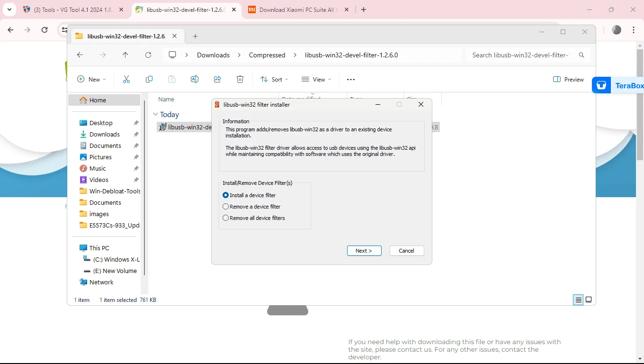Click the Copy icon in Explorer toolbar
The image size is (644, 364).
[149, 80]
